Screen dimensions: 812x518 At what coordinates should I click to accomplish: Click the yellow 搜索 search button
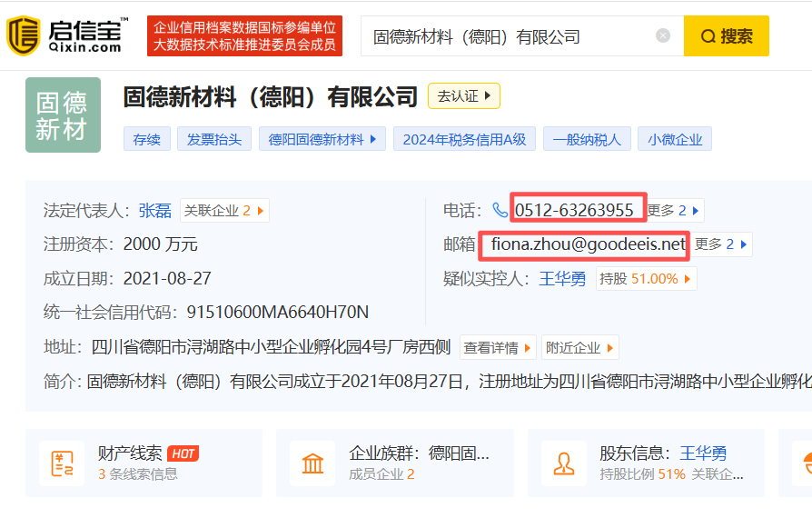click(726, 35)
